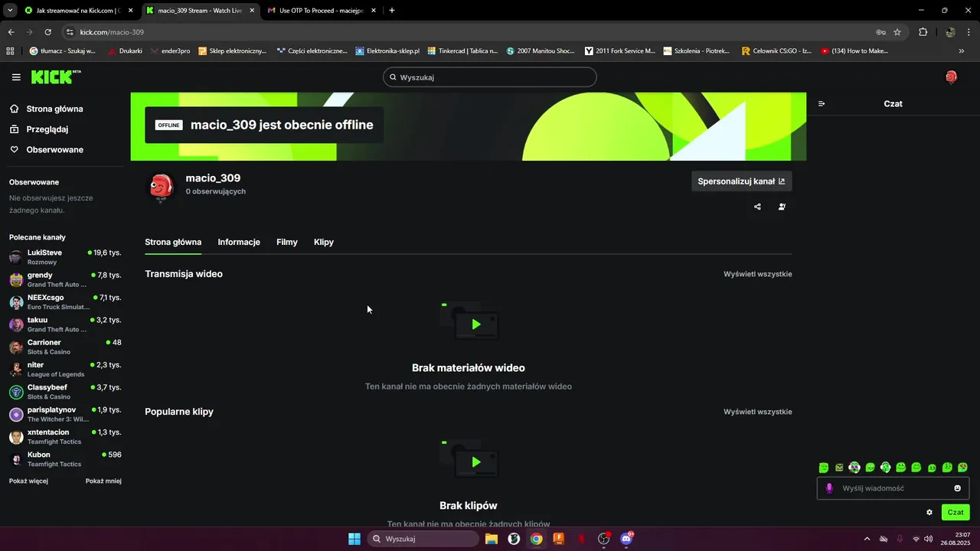Click Wyświetl wszystkie next to Popularne klipy
The image size is (980, 551).
pyautogui.click(x=758, y=412)
